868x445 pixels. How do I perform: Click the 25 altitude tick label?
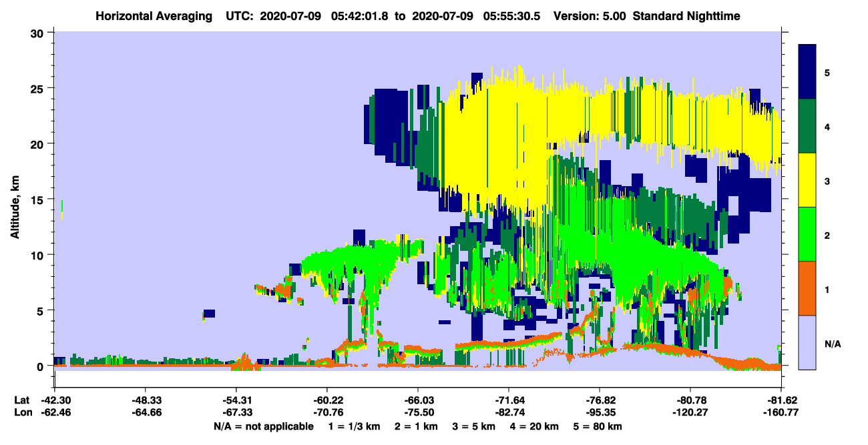[x=38, y=88]
